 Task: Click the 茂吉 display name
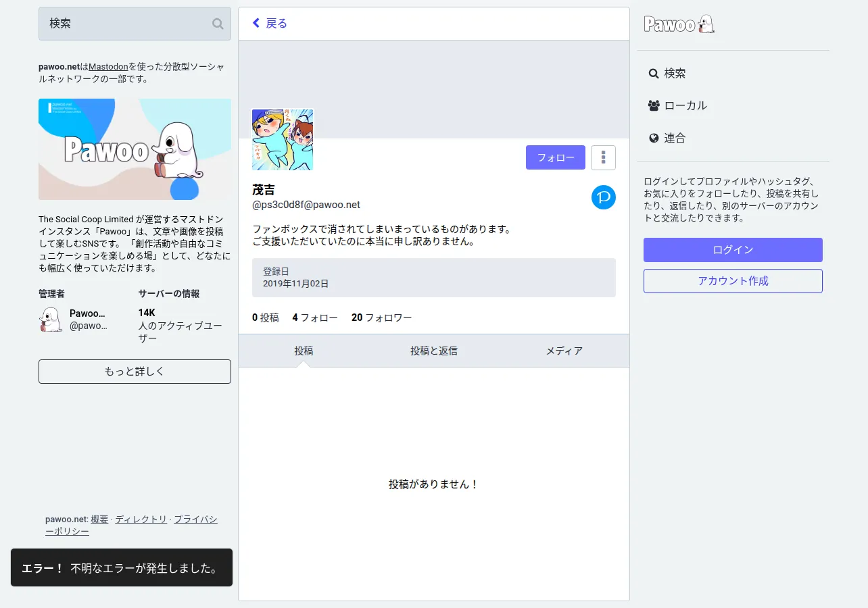(264, 190)
